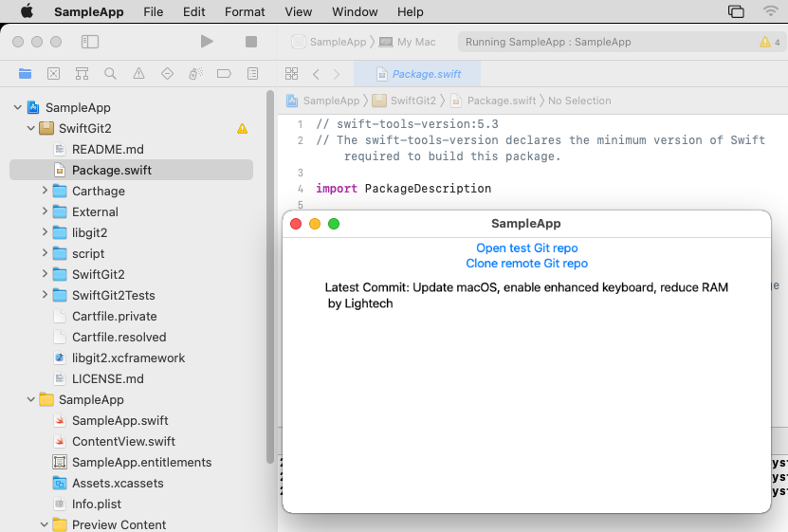Image resolution: width=788 pixels, height=532 pixels.
Task: Click SwiftGit2 package warning badge
Action: (x=242, y=129)
